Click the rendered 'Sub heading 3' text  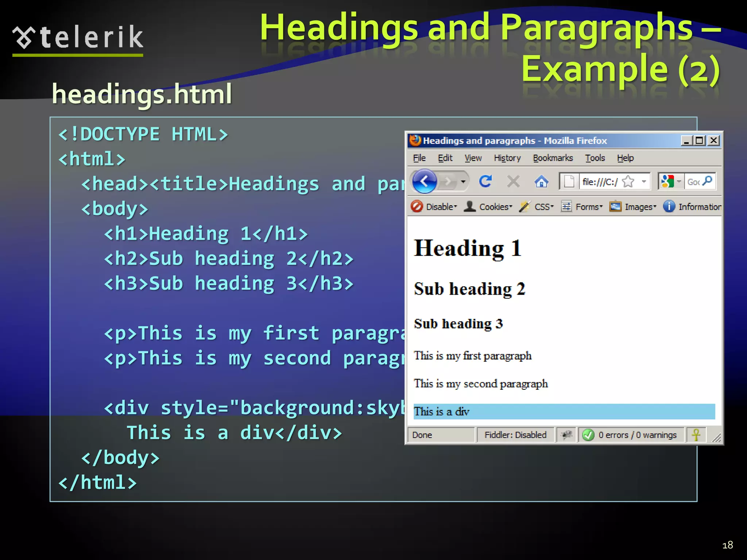pyautogui.click(x=458, y=324)
